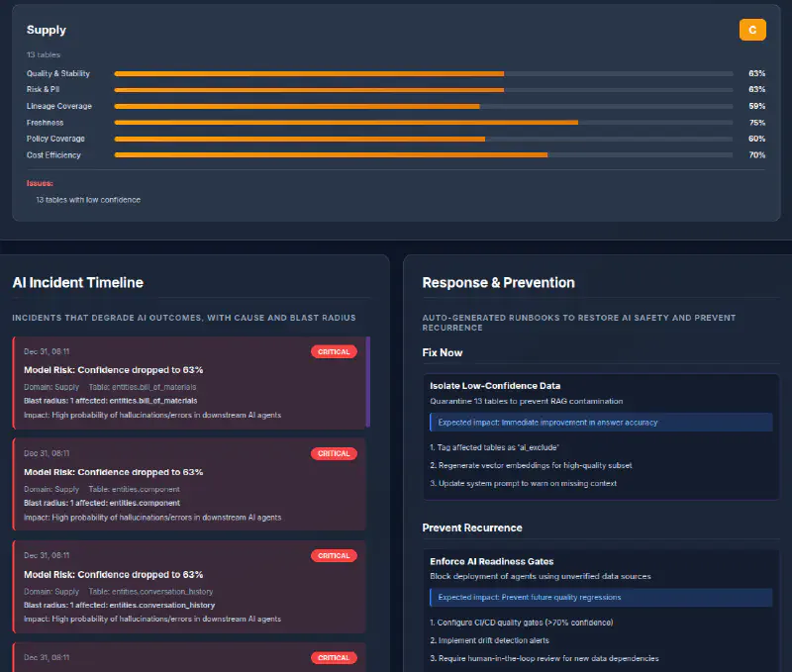Click the 70% Cost Efficiency value
Viewport: 792px width, 672px height.
pos(756,155)
